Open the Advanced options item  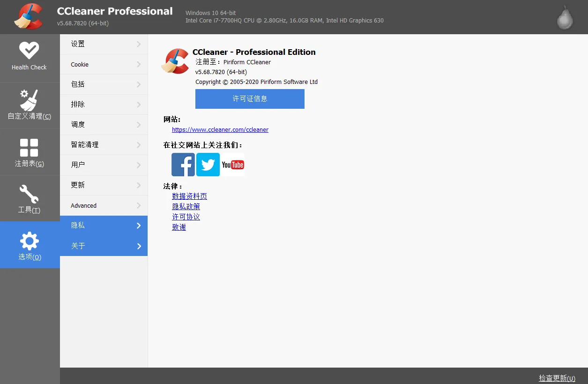click(104, 205)
